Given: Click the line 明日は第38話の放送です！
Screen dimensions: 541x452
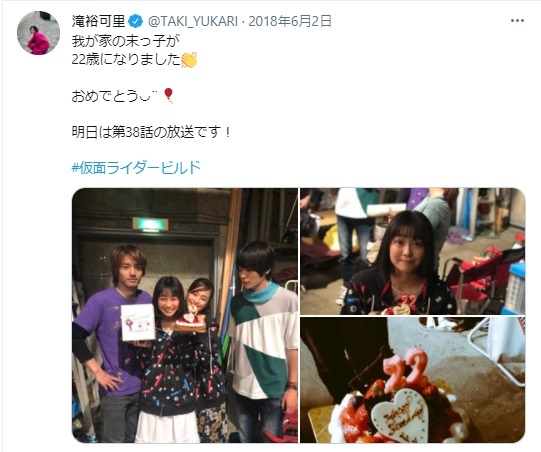Looking at the screenshot, I should coord(151,132).
